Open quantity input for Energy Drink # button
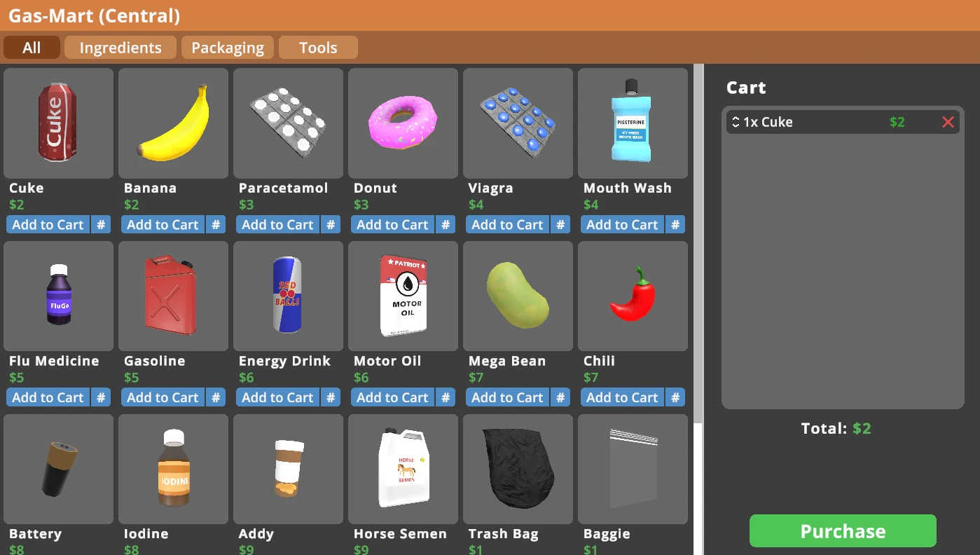Viewport: 980px width, 555px height. (331, 398)
